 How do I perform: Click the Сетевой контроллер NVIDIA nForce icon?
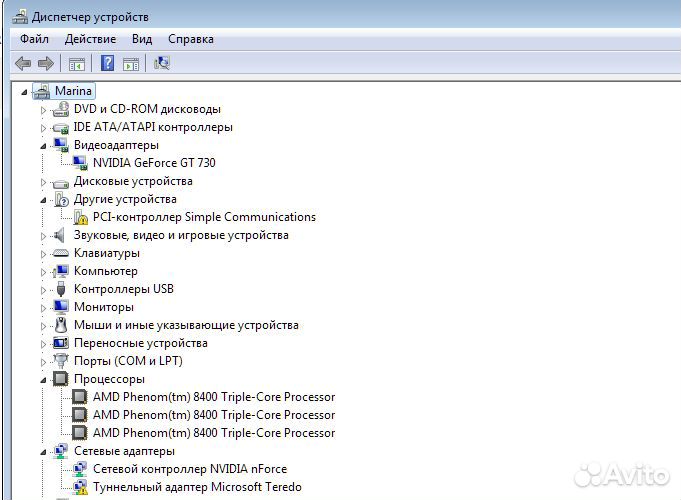[79, 469]
